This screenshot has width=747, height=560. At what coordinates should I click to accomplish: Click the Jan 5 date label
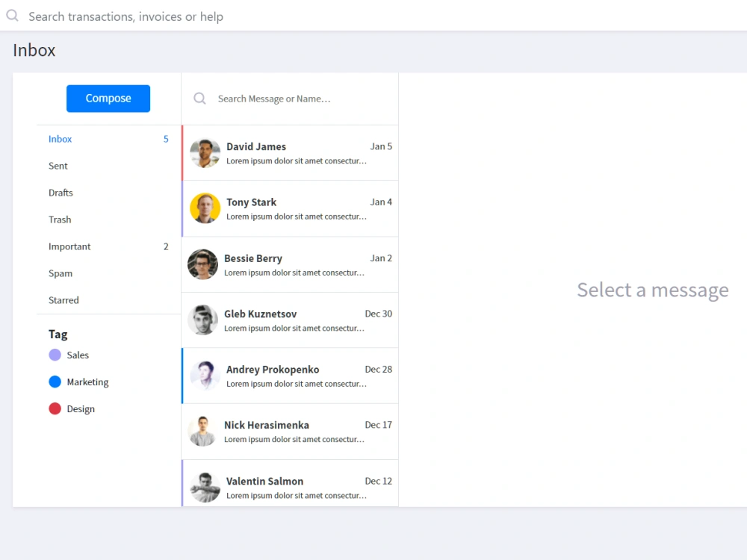coord(381,146)
